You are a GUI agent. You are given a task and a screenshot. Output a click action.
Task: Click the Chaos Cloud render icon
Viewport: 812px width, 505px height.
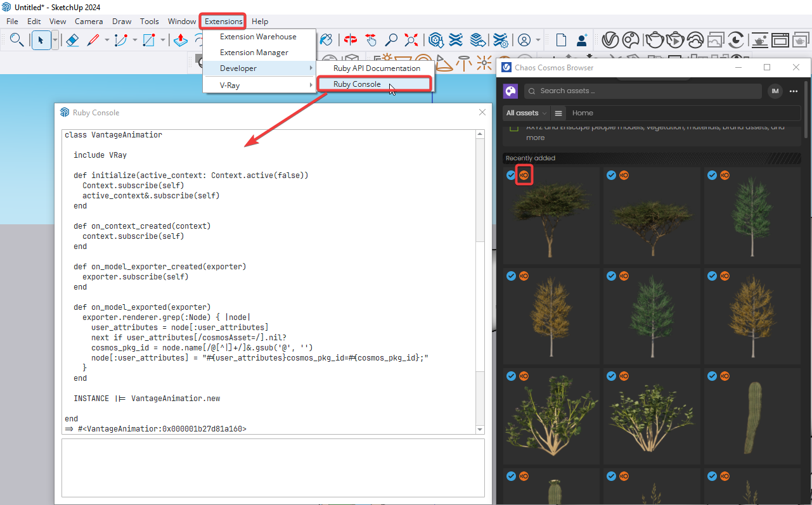[695, 40]
